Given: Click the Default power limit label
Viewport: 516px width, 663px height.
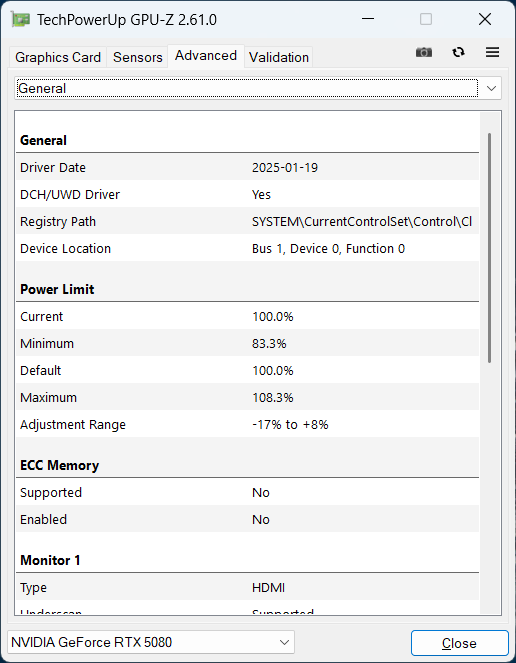Looking at the screenshot, I should coord(41,370).
